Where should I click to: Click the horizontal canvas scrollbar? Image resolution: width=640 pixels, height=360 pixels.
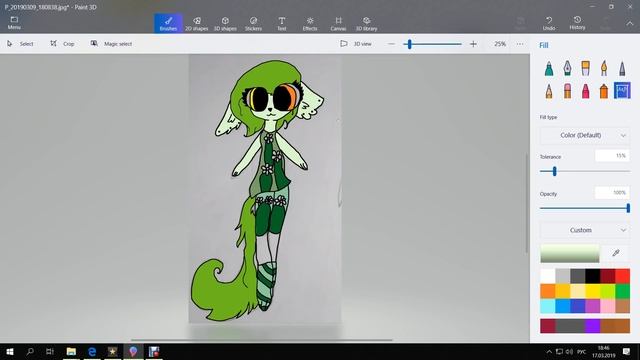[x=261, y=340]
